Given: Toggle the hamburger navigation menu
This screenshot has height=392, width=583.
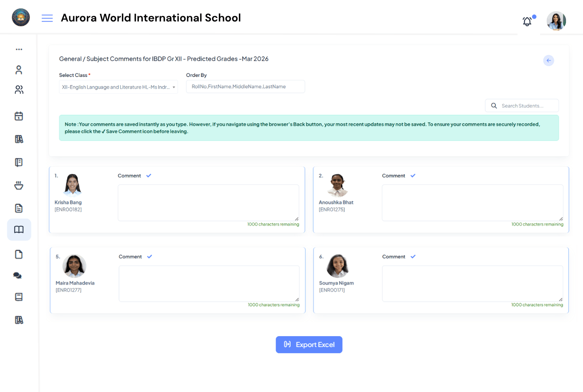Looking at the screenshot, I should coord(47,18).
